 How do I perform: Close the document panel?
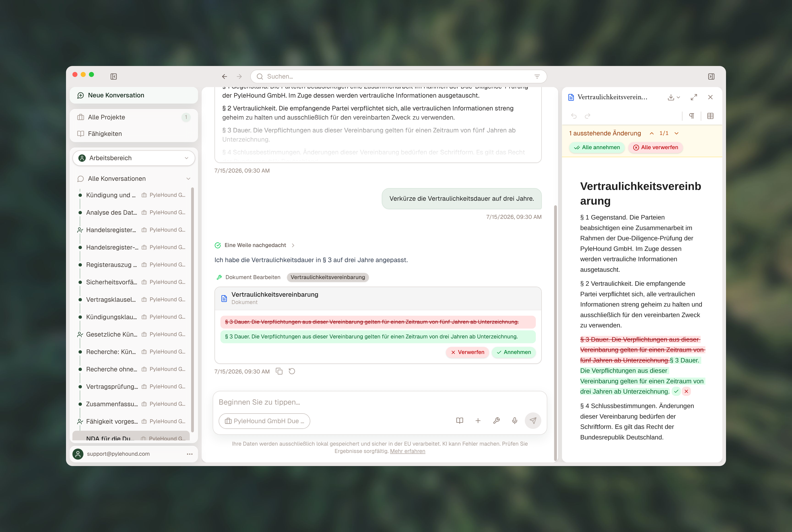[710, 97]
